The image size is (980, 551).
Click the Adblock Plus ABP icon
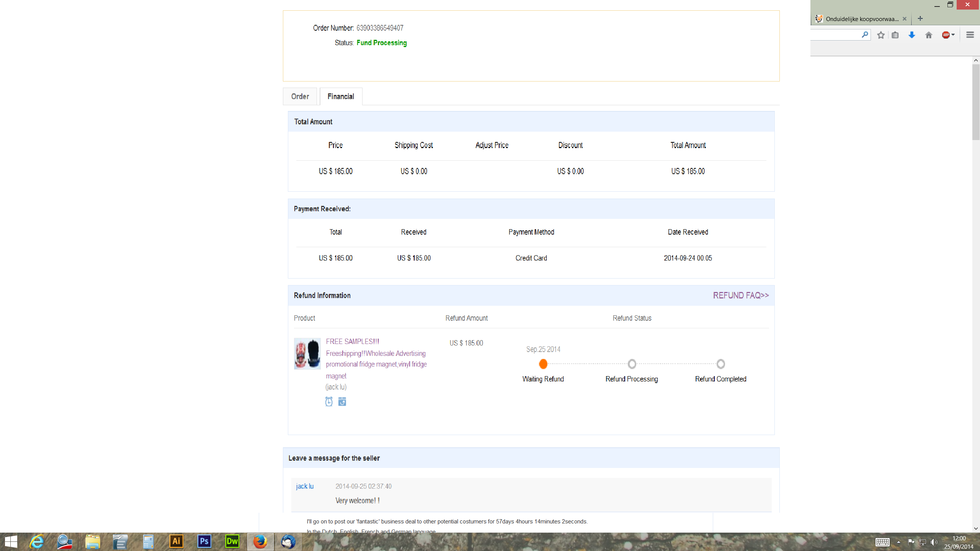click(x=946, y=35)
